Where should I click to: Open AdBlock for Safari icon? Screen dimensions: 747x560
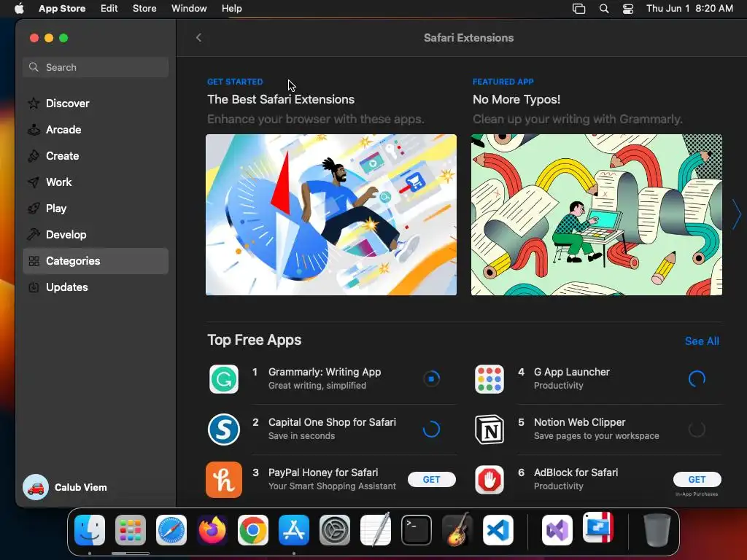(x=489, y=480)
